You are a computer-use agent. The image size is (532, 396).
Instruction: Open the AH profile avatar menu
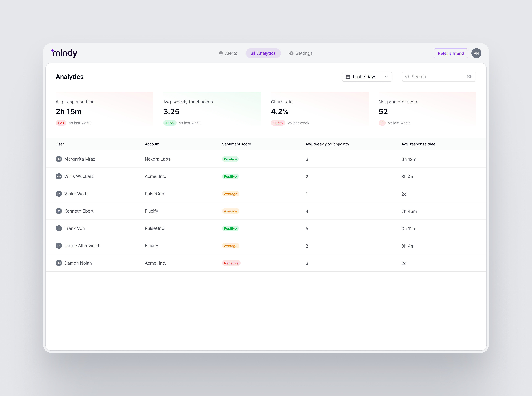[476, 53]
